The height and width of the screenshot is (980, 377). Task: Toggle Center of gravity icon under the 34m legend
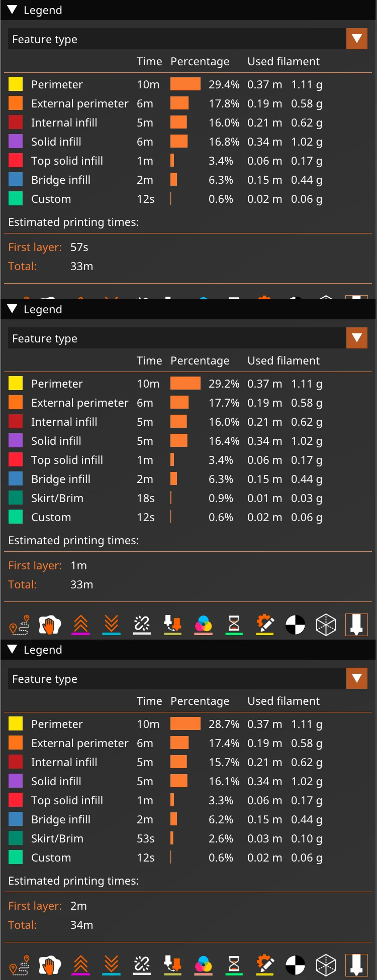(x=296, y=965)
